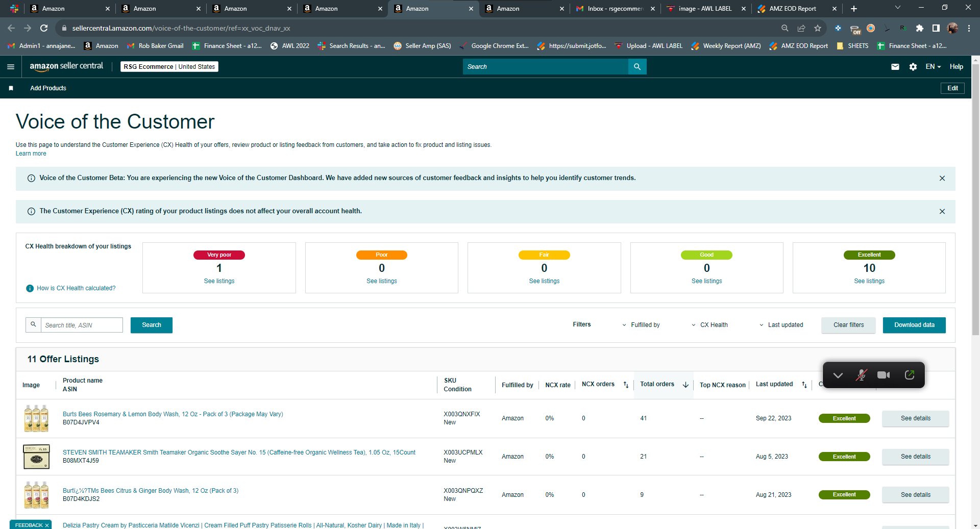Expand the Fulfilled by filter

641,325
